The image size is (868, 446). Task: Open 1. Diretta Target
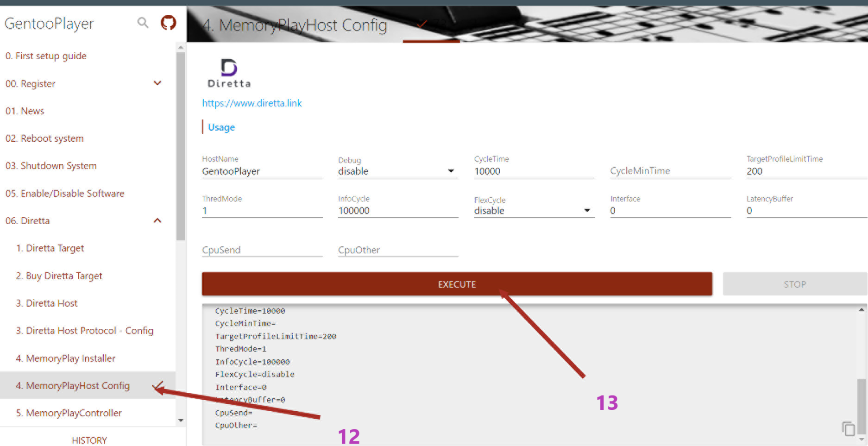click(x=50, y=248)
